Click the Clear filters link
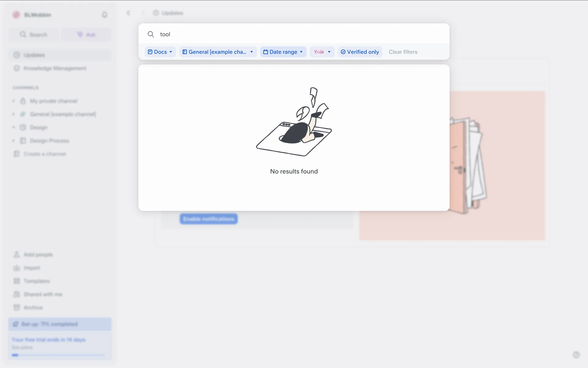Screen dimensions: 588x368 tap(403, 52)
